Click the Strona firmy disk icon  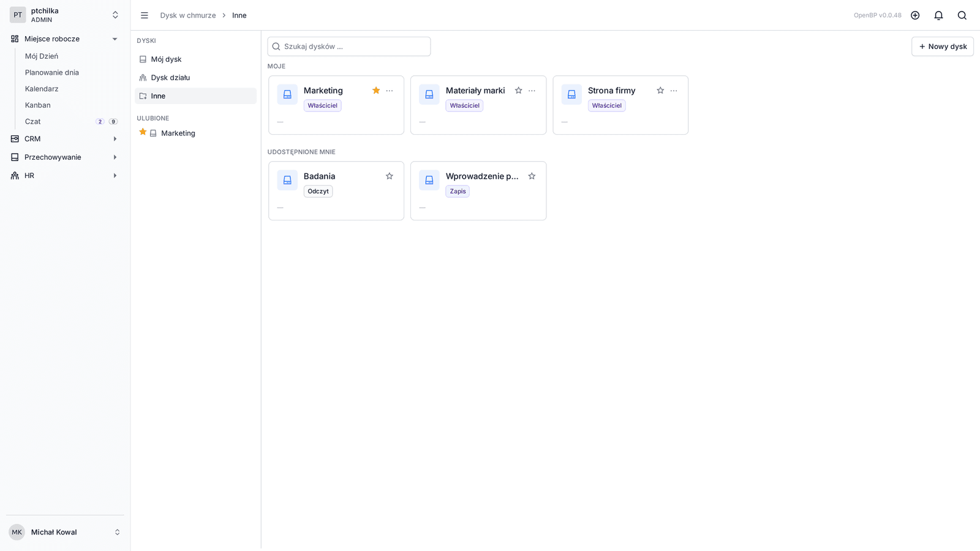click(x=571, y=94)
